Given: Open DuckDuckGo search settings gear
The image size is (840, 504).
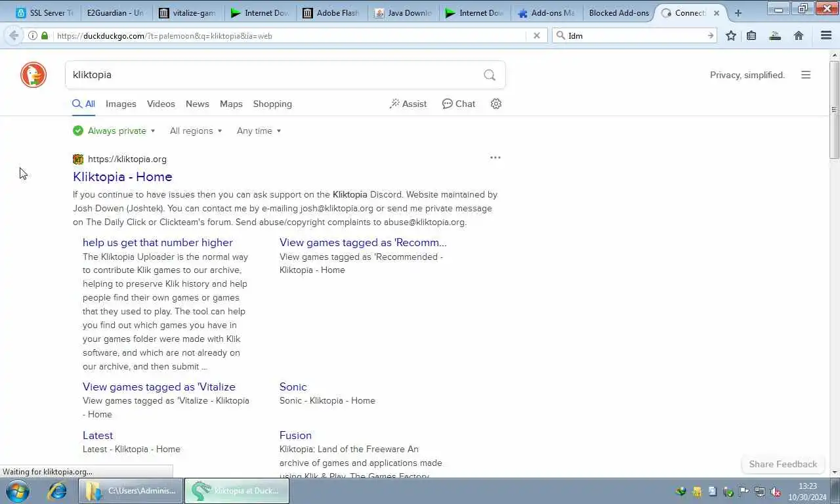Looking at the screenshot, I should 496,104.
